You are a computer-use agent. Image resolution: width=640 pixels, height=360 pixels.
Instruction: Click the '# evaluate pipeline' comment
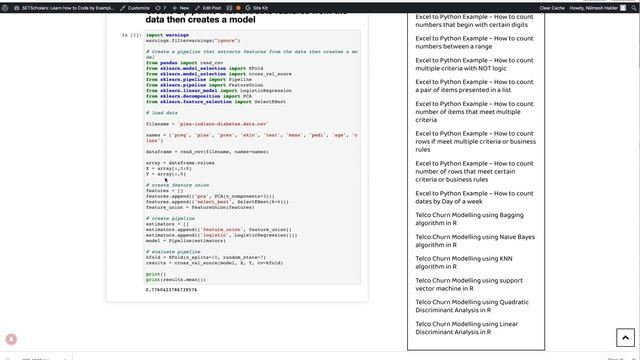point(173,252)
